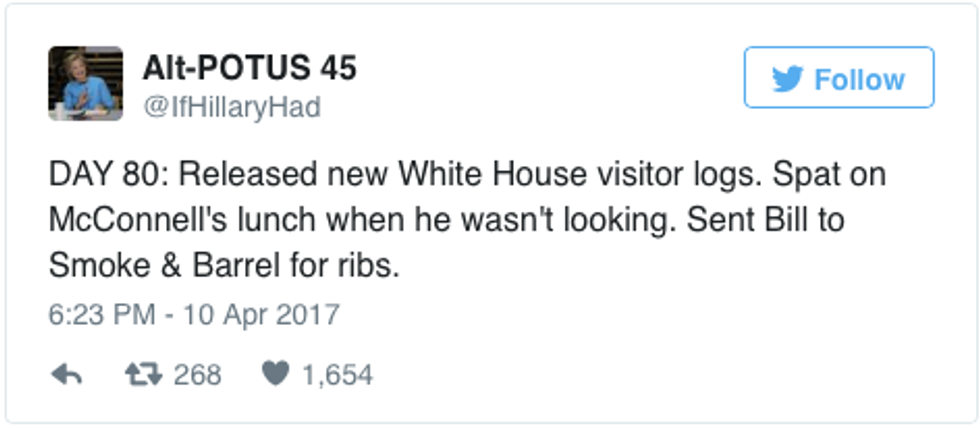Click the 268 retweet count
The width and height of the screenshot is (980, 428).
click(197, 375)
